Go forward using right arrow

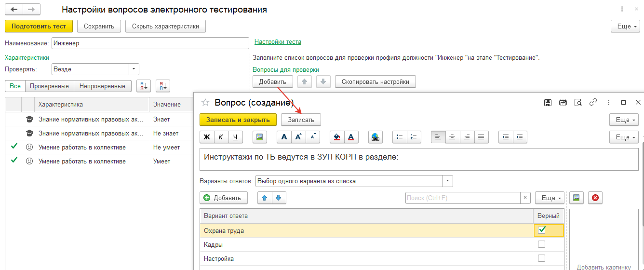(x=31, y=9)
